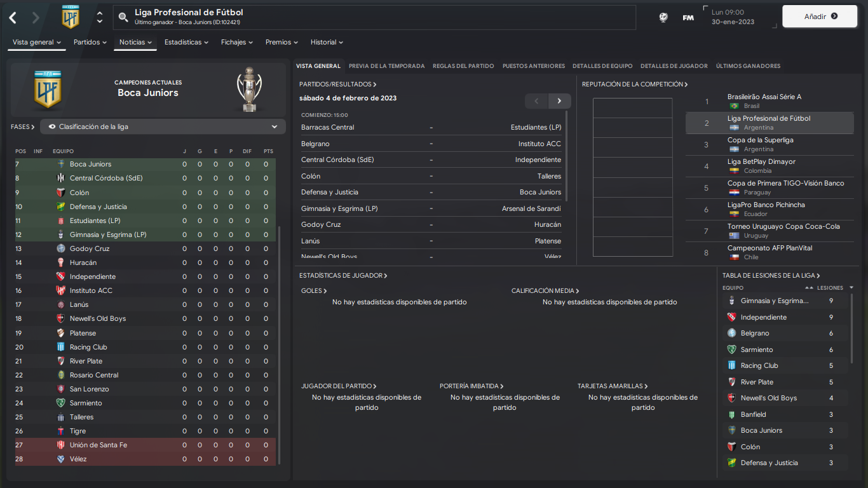Screen dimensions: 868x488
Task: Open the Estadísticas dropdown menu
Action: pos(187,43)
